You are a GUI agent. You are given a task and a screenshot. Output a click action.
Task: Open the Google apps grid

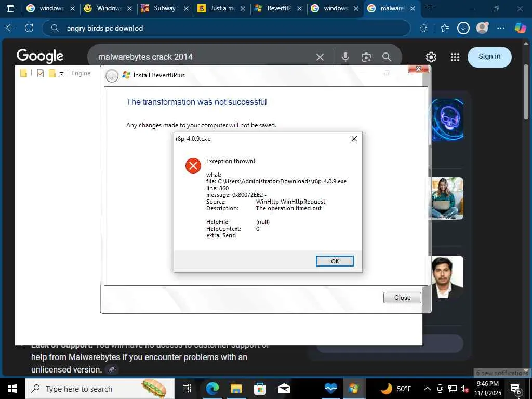[455, 57]
